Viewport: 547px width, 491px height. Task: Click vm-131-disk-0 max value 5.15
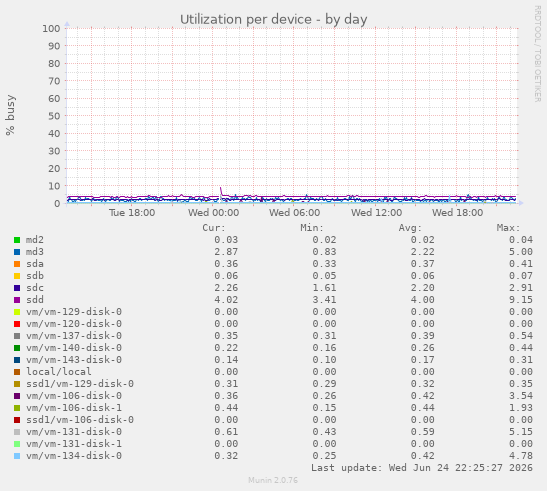(521, 432)
